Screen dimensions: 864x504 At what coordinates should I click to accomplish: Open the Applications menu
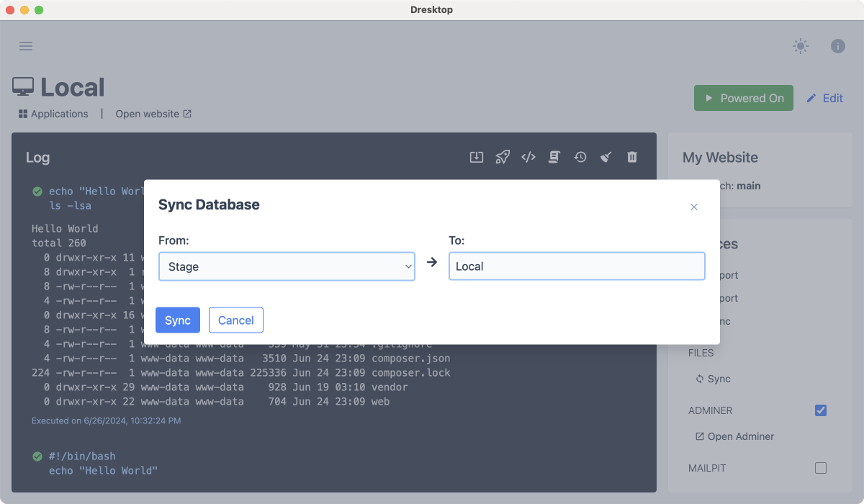point(53,113)
